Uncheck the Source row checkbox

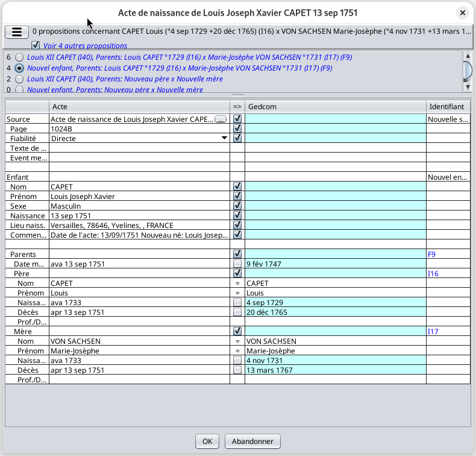[237, 119]
